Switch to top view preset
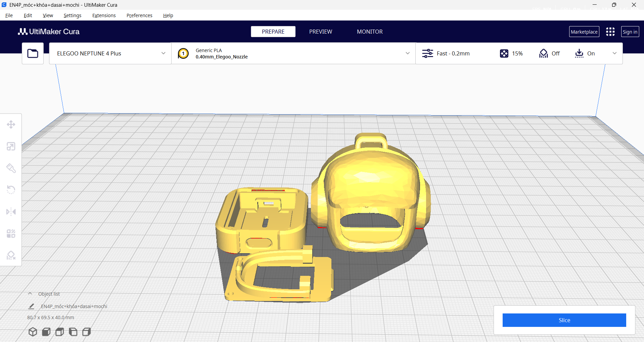Viewport: 644px width, 342px height. pyautogui.click(x=59, y=332)
